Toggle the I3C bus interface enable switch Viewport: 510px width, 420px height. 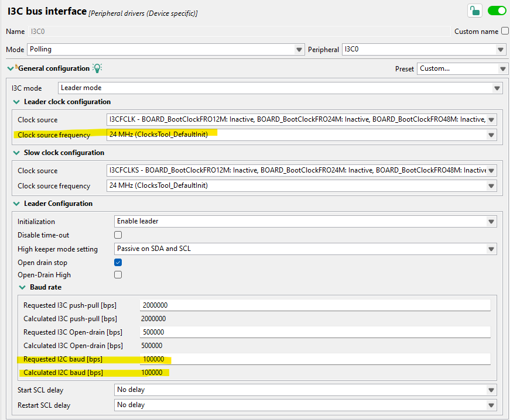497,11
